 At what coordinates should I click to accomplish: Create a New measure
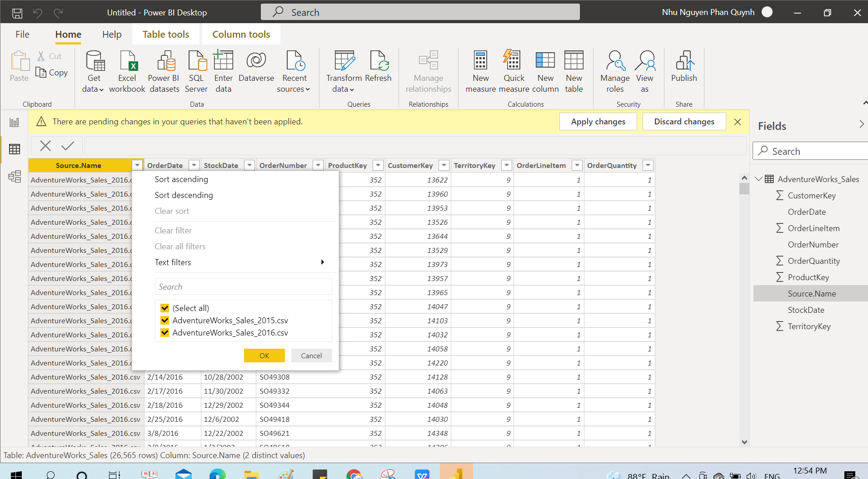pos(480,72)
